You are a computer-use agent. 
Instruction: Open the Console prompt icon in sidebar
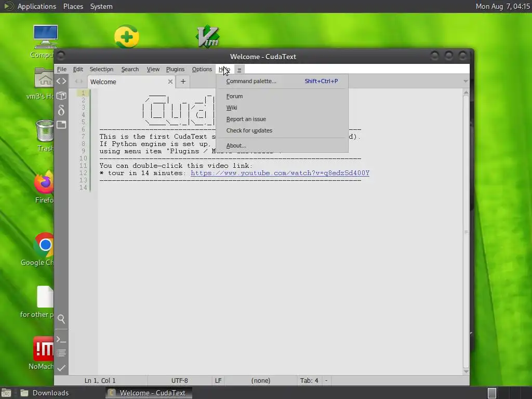(61, 339)
